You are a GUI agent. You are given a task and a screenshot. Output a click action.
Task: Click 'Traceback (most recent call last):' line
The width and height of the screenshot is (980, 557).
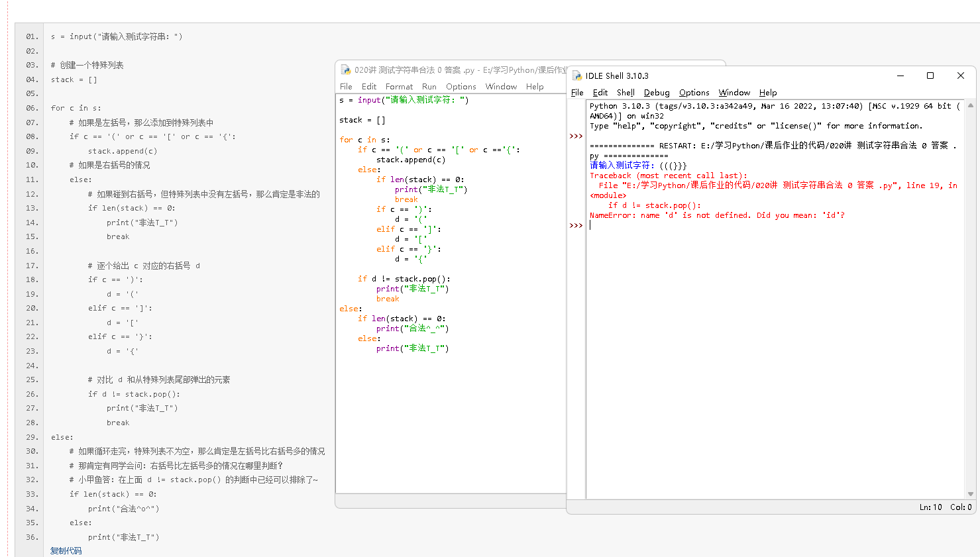pos(669,176)
